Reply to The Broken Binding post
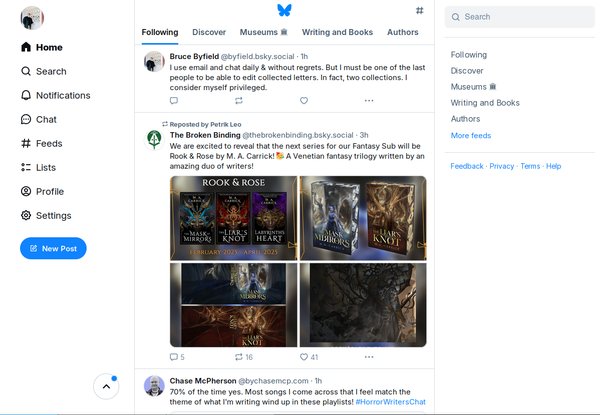The width and height of the screenshot is (600, 415). click(x=177, y=357)
